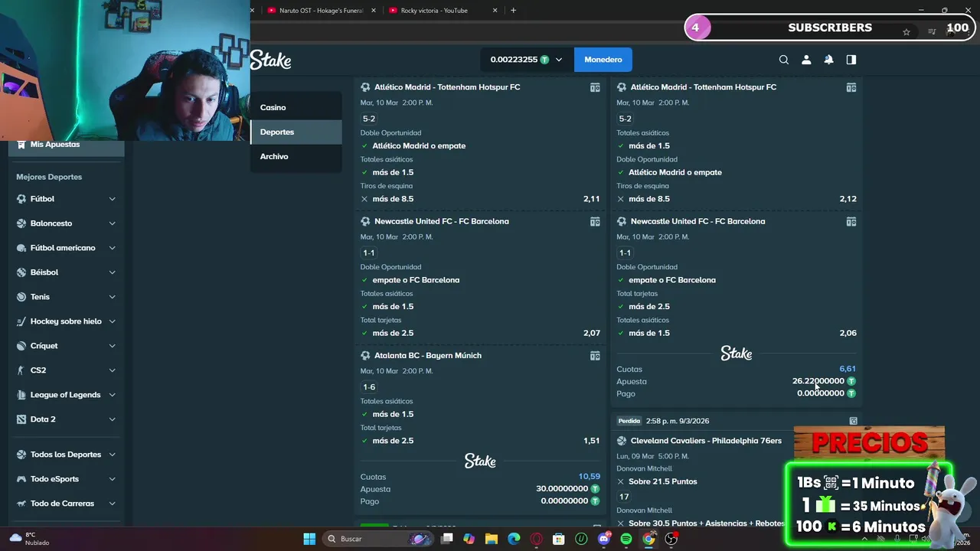Click bet slip icon for left Newcastle United match

click(x=595, y=222)
